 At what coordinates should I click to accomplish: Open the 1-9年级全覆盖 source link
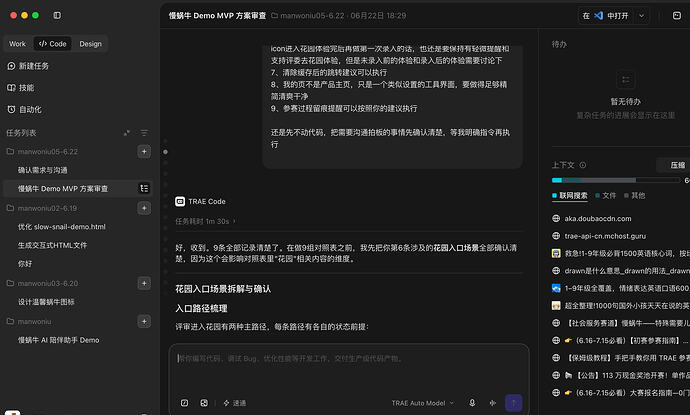tap(621, 288)
